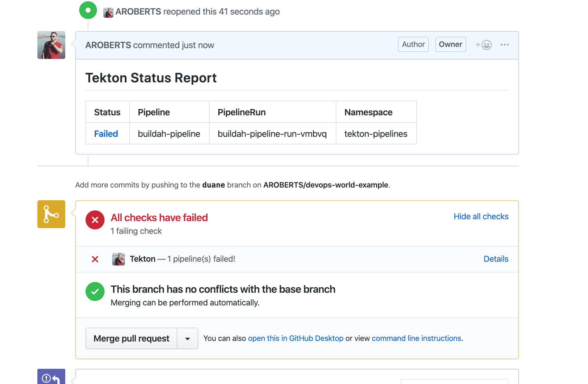Click the Tekton Status Report heading
The height and width of the screenshot is (384, 588).
[x=151, y=78]
